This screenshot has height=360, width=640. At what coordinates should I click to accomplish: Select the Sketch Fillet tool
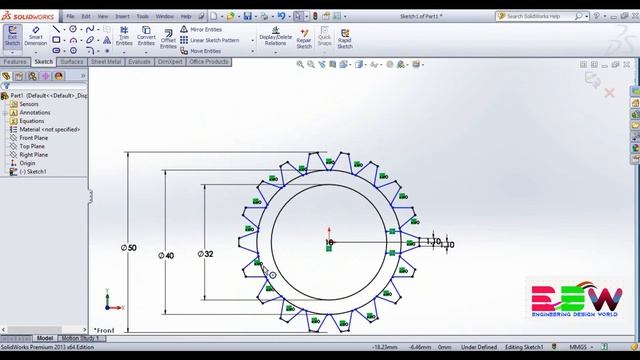click(90, 51)
